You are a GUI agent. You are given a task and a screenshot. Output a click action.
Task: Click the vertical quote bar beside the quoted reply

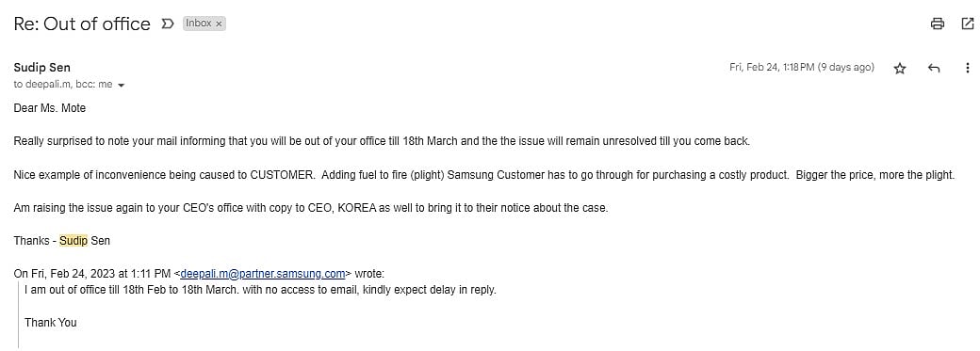(19, 314)
